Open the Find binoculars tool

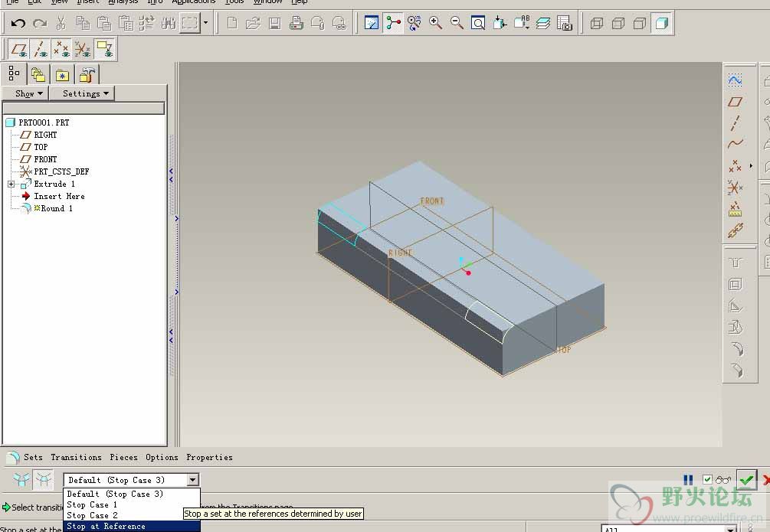click(169, 23)
